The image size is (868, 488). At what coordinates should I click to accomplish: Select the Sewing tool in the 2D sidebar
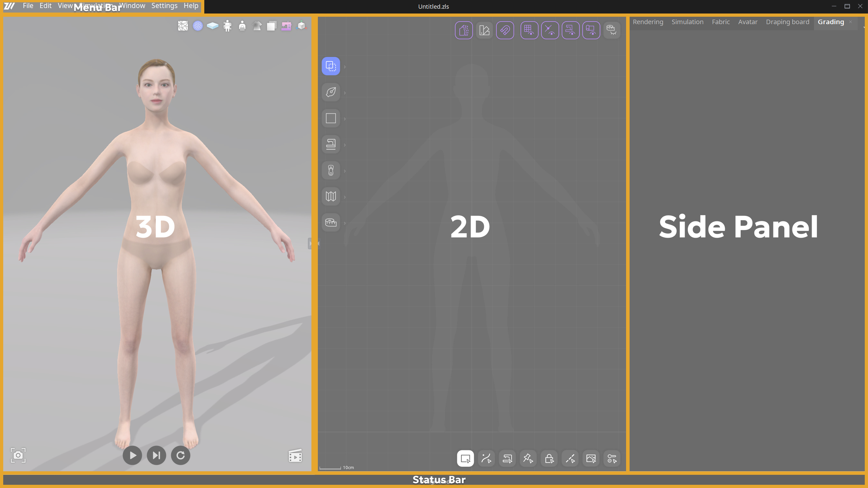tap(331, 144)
